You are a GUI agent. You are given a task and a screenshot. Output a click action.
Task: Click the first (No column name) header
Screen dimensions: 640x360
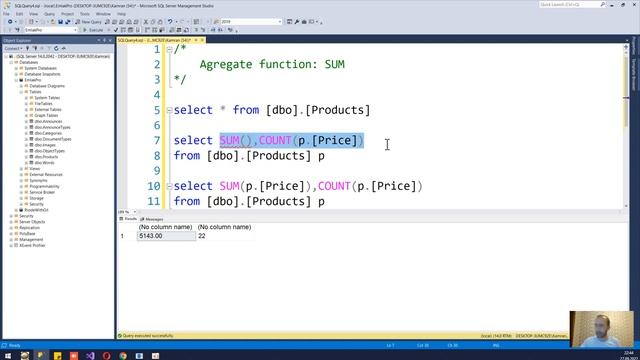pos(165,227)
